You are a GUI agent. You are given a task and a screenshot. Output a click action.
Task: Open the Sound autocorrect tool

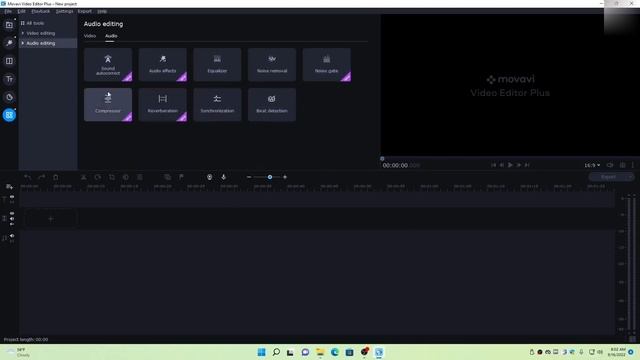click(108, 64)
